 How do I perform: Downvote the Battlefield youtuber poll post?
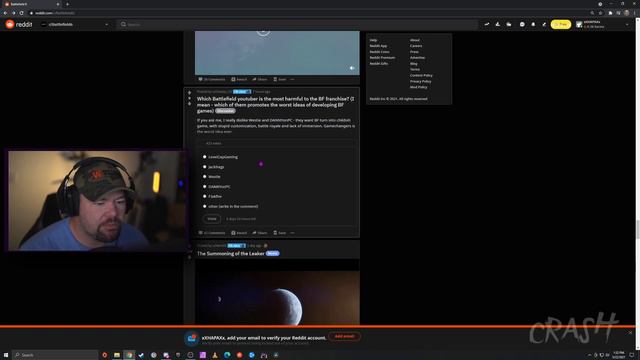(189, 104)
